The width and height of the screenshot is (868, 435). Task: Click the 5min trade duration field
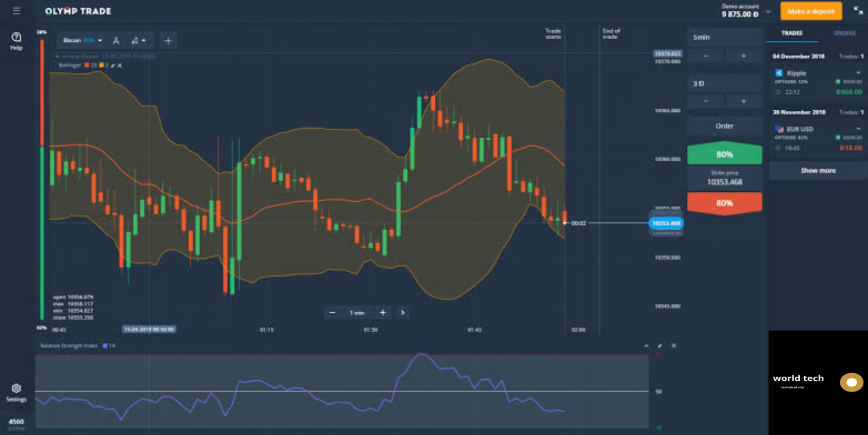725,37
